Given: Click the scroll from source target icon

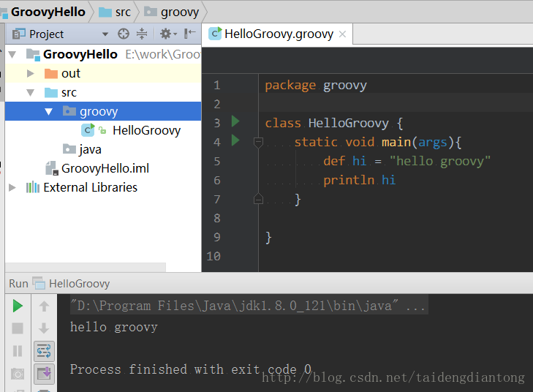Looking at the screenshot, I should 124,34.
